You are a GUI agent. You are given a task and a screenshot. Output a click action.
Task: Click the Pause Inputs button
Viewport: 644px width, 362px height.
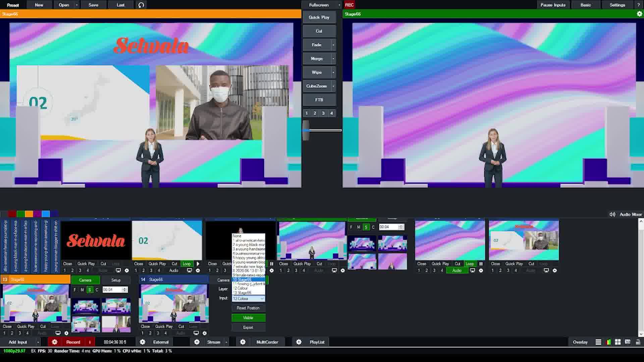(x=553, y=5)
